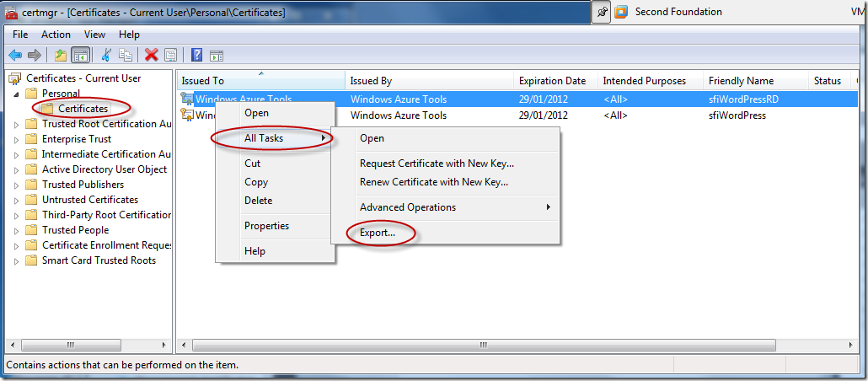Expand the Untrusted Certificates node

pyautogui.click(x=17, y=201)
